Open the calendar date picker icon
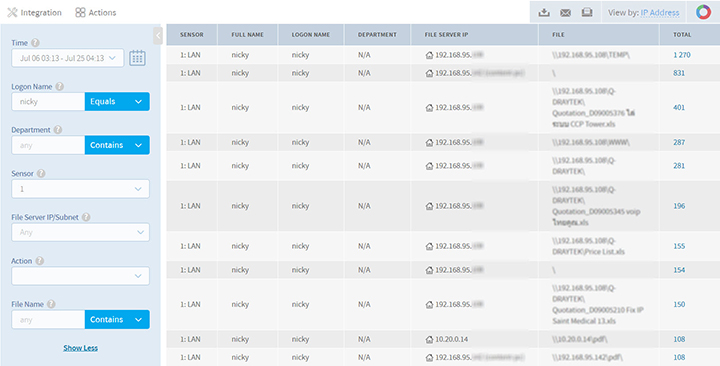This screenshot has width=720, height=366. pyautogui.click(x=137, y=58)
